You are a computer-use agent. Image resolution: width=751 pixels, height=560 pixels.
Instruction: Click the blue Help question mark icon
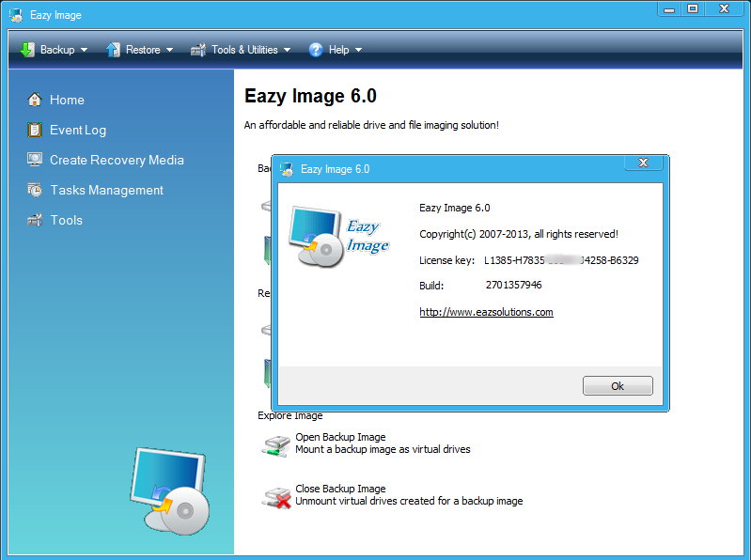(316, 49)
